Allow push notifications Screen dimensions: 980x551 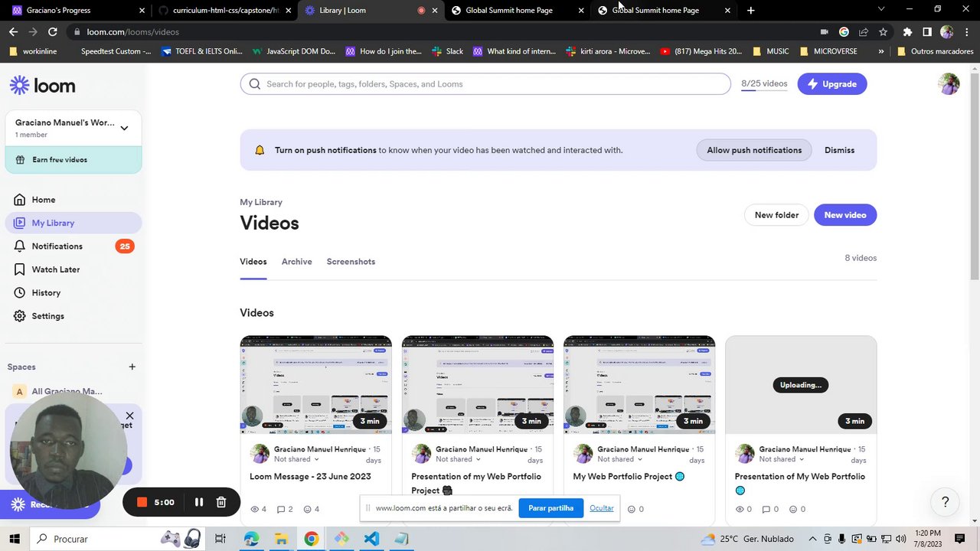click(x=754, y=150)
